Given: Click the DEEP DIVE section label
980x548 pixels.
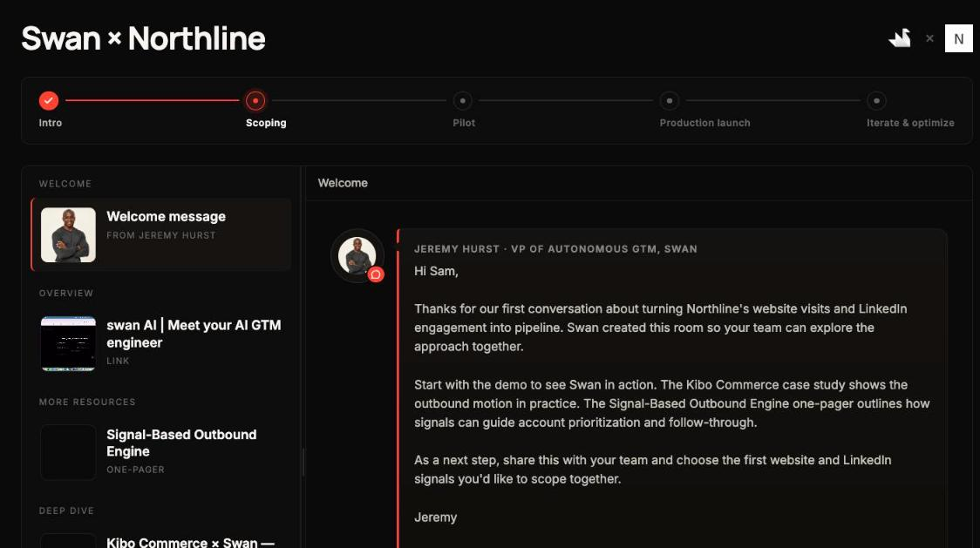Looking at the screenshot, I should coord(66,511).
